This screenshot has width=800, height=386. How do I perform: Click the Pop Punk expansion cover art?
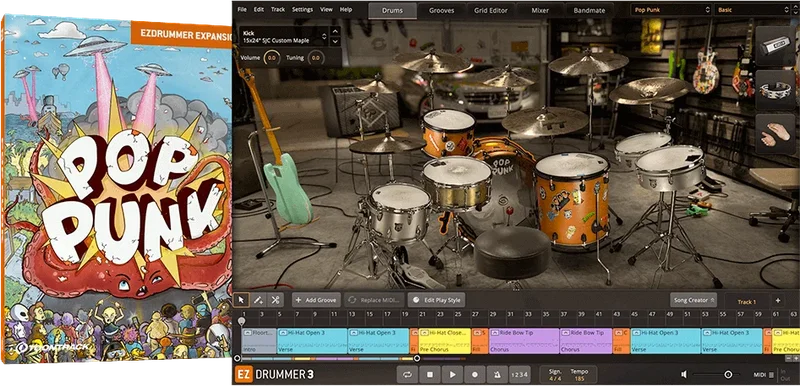coord(116,189)
